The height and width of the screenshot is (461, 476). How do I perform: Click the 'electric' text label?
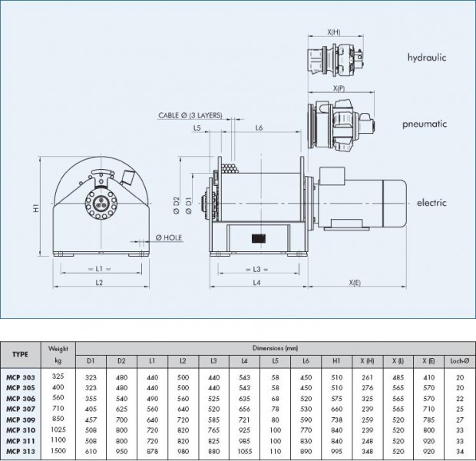click(431, 204)
